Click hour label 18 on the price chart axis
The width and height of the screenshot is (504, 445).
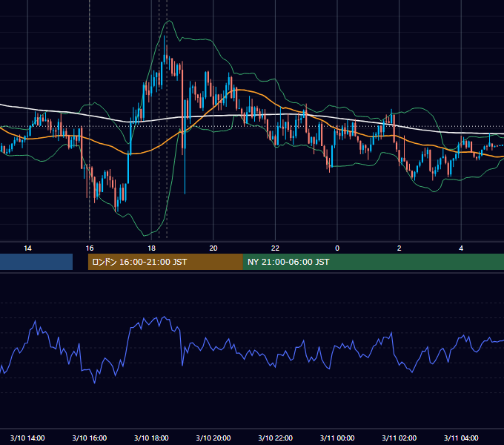pos(151,248)
